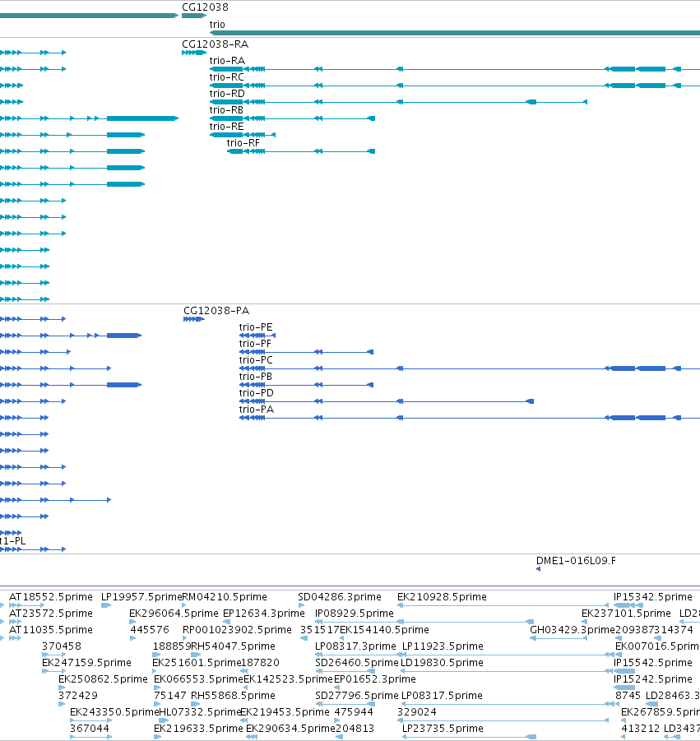Select the DME1-016L09.F feature label
The width and height of the screenshot is (700, 741).
pos(576,560)
